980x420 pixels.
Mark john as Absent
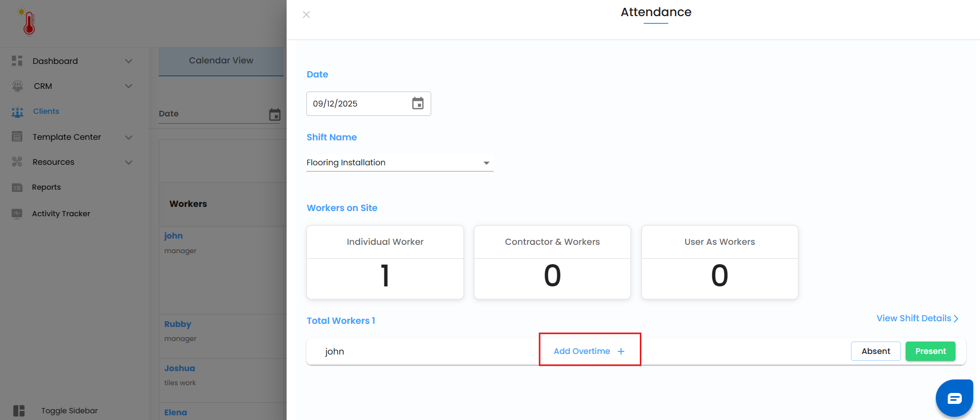click(x=875, y=351)
